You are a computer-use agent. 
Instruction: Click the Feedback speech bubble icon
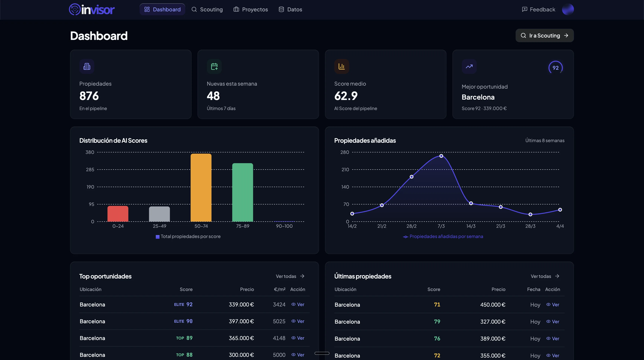click(524, 9)
